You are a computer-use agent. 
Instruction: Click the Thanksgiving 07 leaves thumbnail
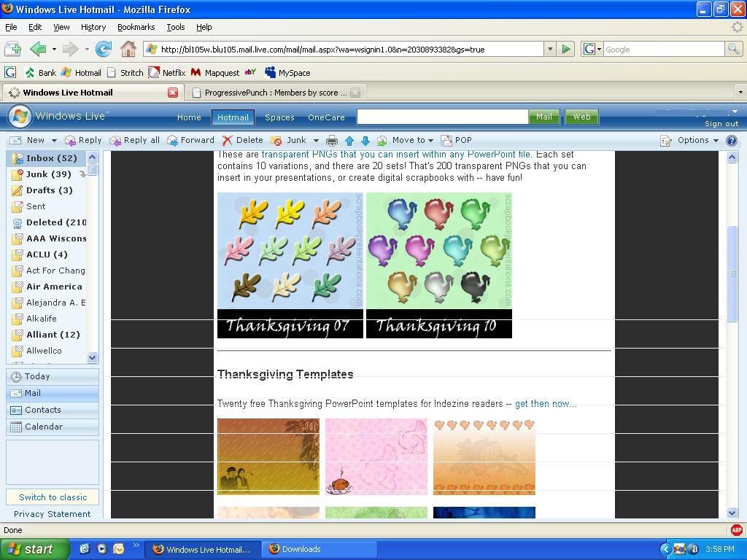click(290, 265)
